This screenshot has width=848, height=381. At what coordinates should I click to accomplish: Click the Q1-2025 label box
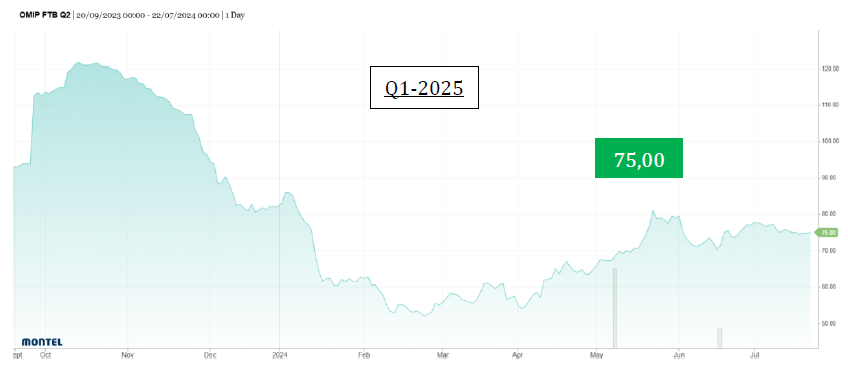(425, 88)
